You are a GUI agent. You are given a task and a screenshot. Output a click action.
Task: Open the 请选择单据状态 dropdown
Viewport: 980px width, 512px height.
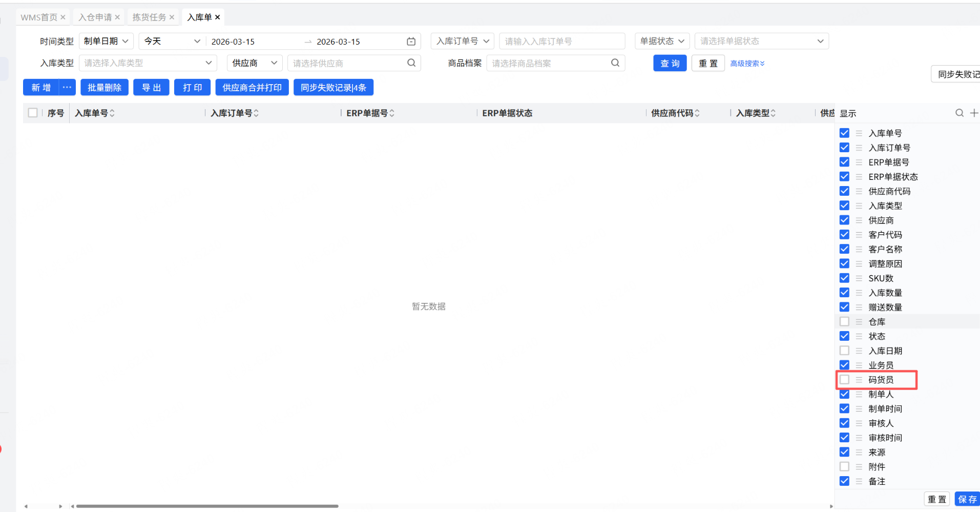pyautogui.click(x=762, y=42)
